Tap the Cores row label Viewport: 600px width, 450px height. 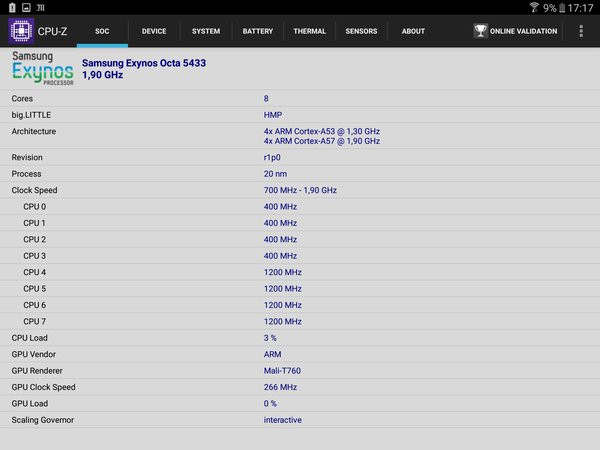coord(22,98)
